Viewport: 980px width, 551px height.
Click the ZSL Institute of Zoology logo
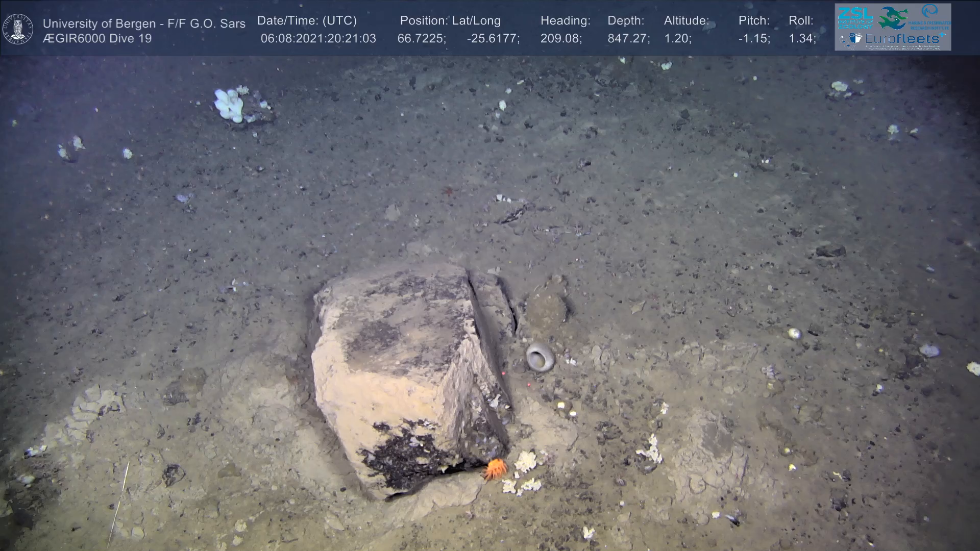point(855,18)
